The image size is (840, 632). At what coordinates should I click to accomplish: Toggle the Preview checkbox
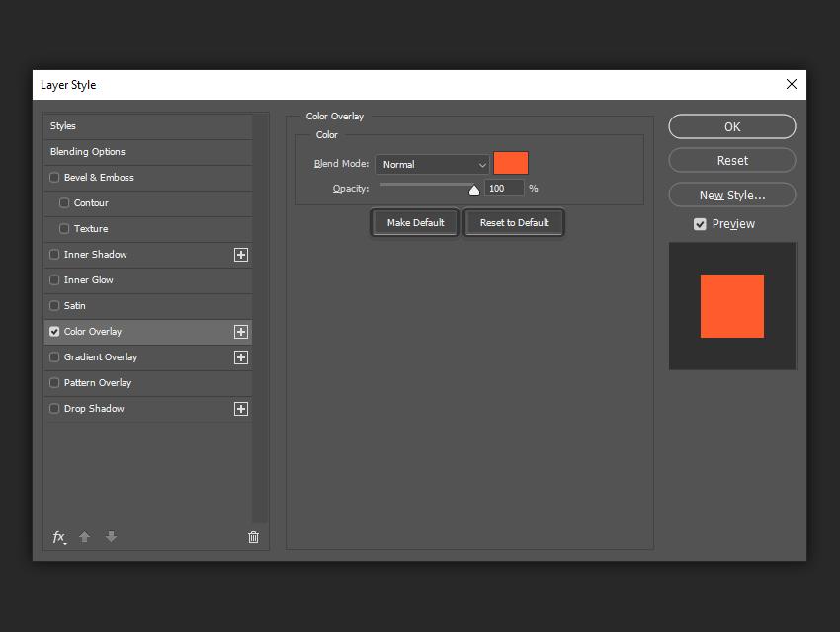(x=700, y=224)
